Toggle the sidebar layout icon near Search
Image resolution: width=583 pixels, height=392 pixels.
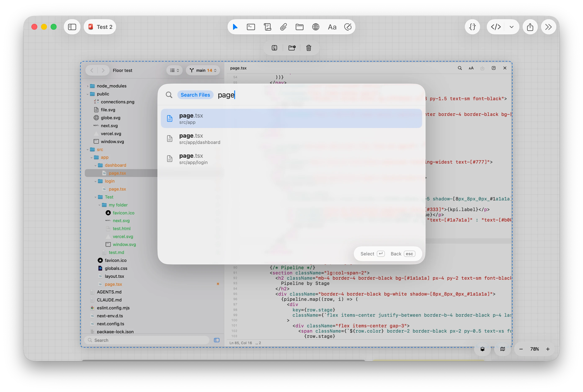click(x=217, y=340)
